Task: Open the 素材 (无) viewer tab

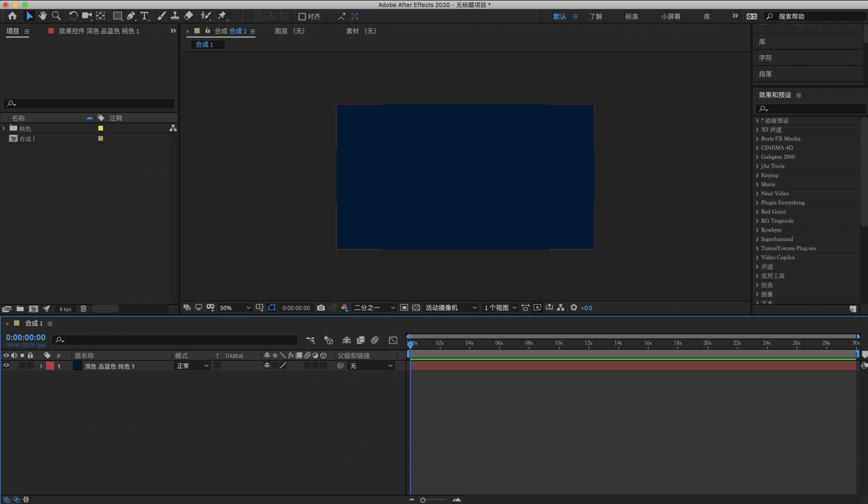Action: 361,31
